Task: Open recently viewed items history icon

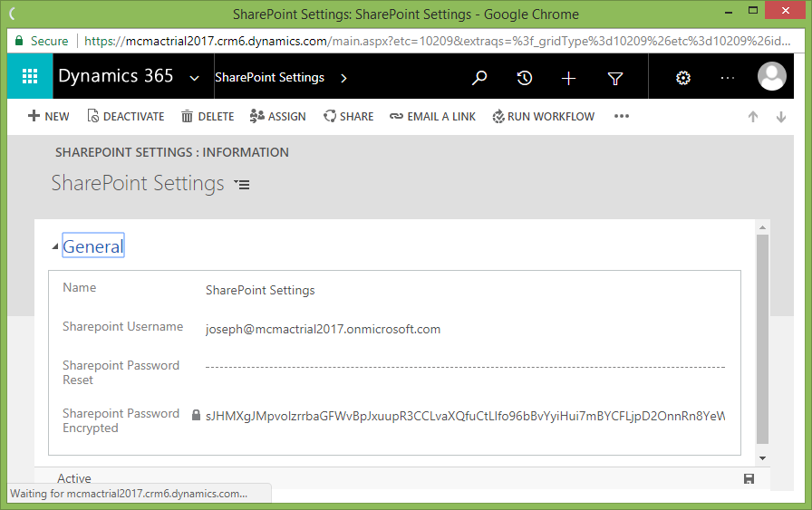Action: 524,78
